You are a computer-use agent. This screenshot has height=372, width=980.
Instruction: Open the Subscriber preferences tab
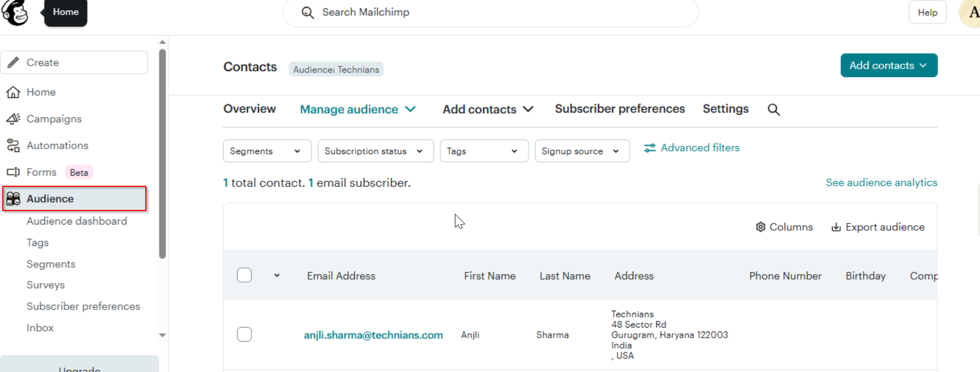(x=620, y=109)
